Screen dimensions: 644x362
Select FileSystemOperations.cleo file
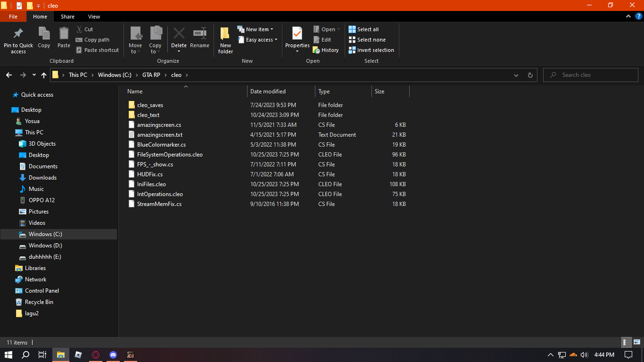[x=170, y=154]
